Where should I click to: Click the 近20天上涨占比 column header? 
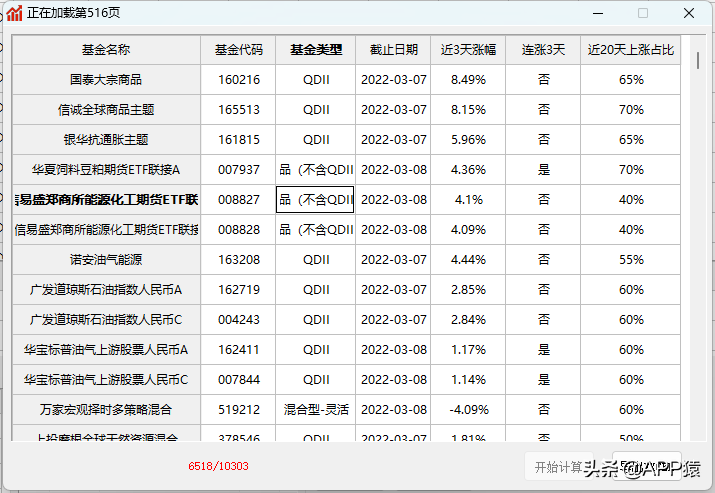point(631,50)
